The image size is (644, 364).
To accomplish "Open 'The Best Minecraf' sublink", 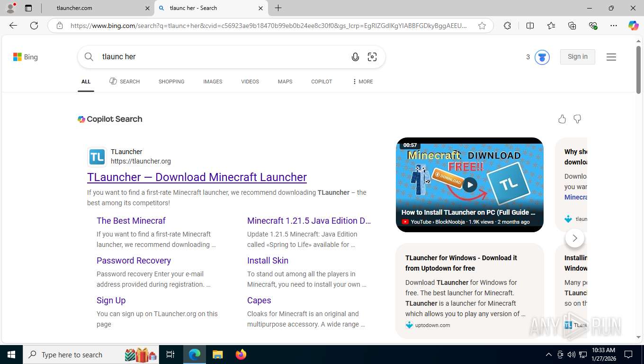I will [x=131, y=220].
